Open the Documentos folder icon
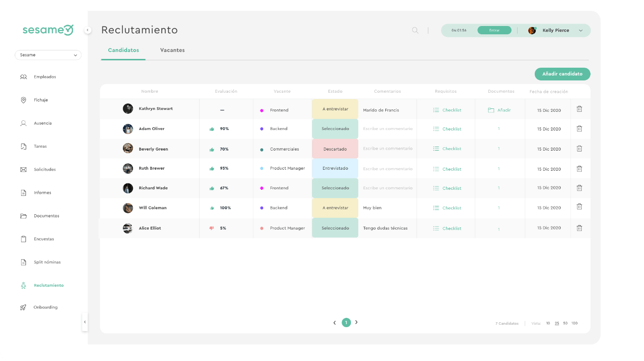The width and height of the screenshot is (644, 361). click(x=24, y=216)
